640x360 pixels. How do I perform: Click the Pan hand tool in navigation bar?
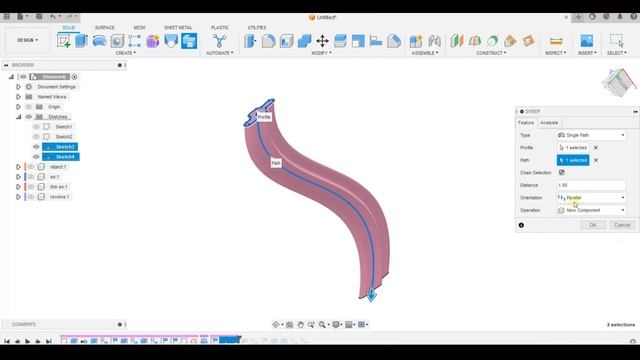tap(300, 324)
